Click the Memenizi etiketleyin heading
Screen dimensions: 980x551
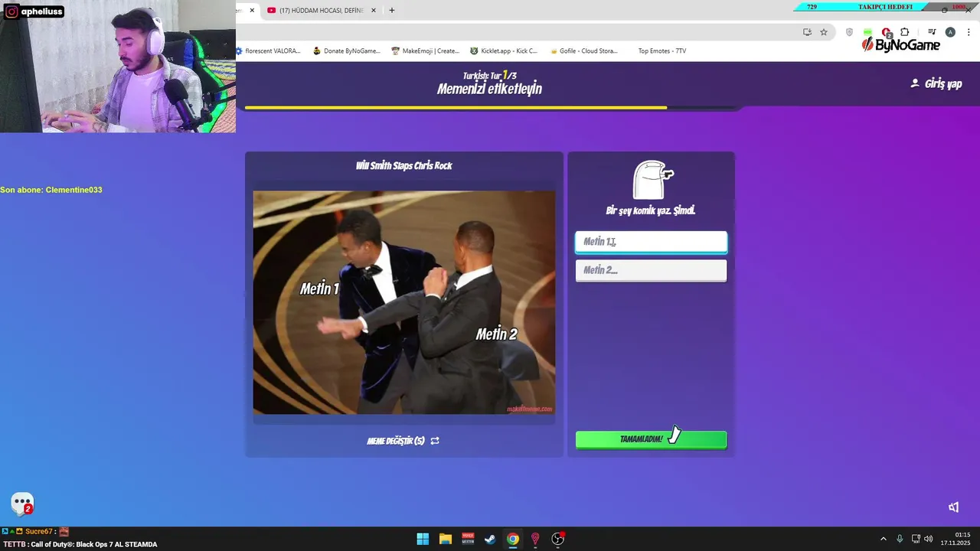tap(489, 89)
